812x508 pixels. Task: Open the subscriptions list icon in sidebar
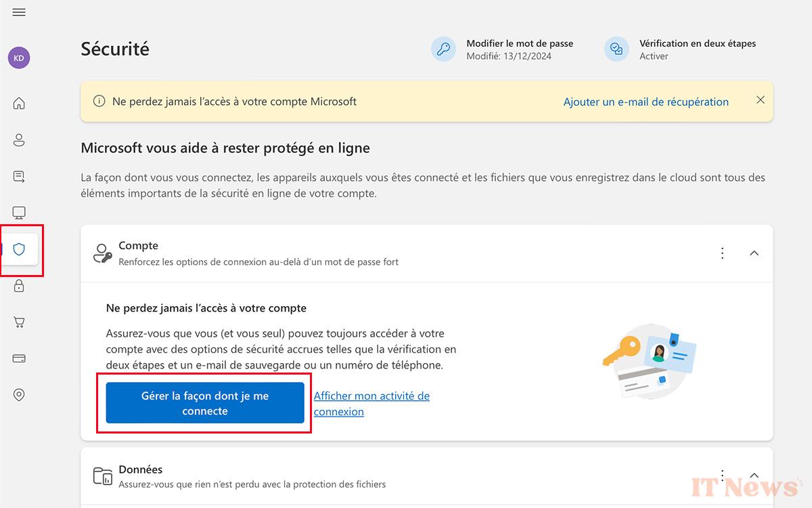pos(19,177)
